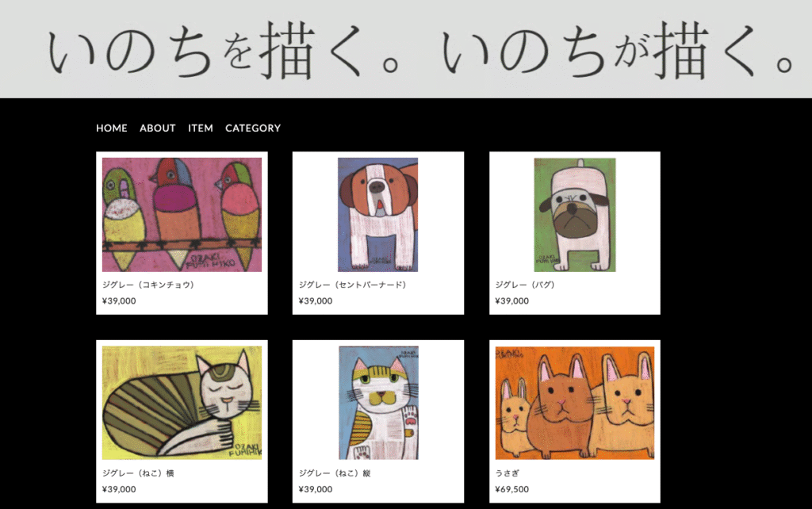View the sleeping striped cat painting
812x509 pixels.
[x=182, y=403]
